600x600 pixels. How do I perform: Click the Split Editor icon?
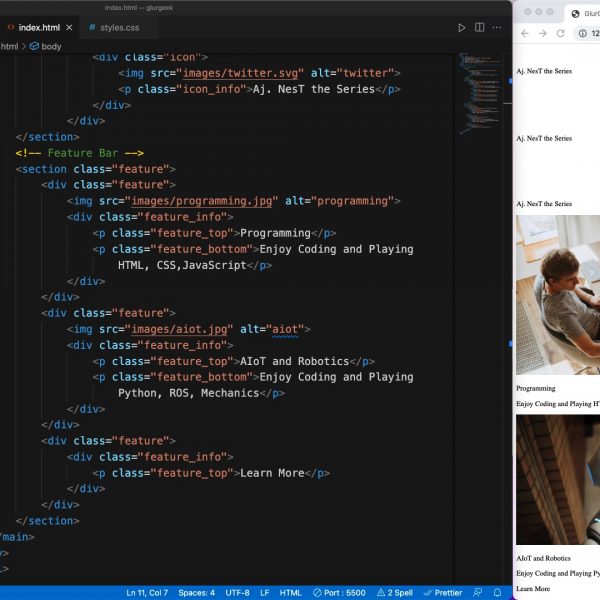click(478, 27)
